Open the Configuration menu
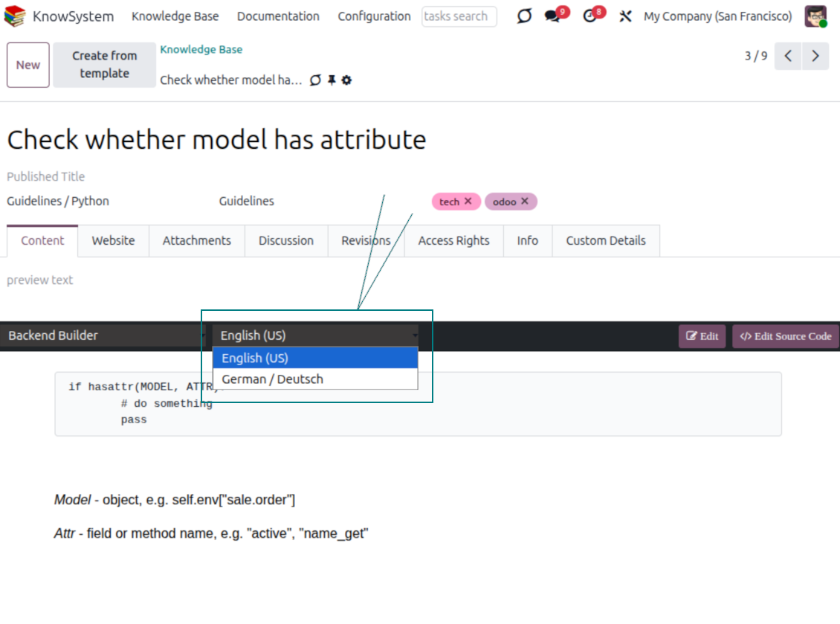This screenshot has width=840, height=624. click(374, 16)
